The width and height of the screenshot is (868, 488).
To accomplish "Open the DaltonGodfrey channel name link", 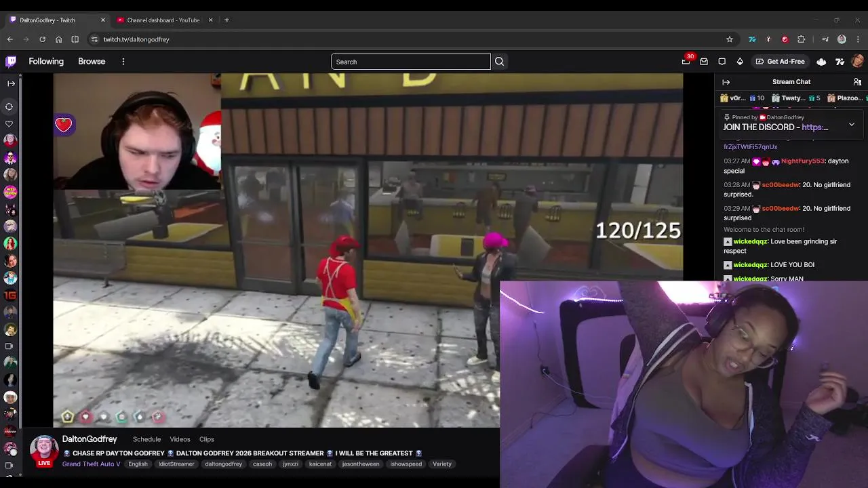I will [x=90, y=439].
